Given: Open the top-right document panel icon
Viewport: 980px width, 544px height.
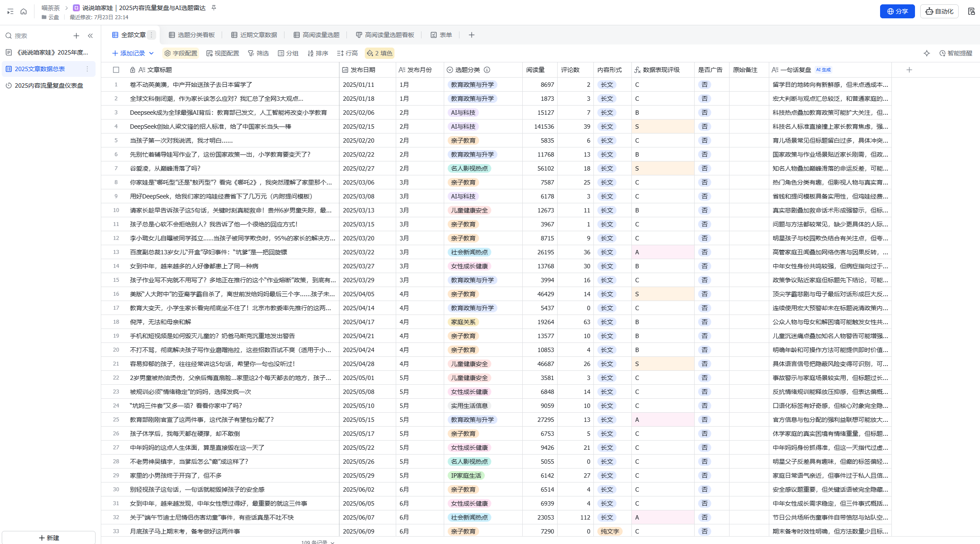Looking at the screenshot, I should click(971, 11).
